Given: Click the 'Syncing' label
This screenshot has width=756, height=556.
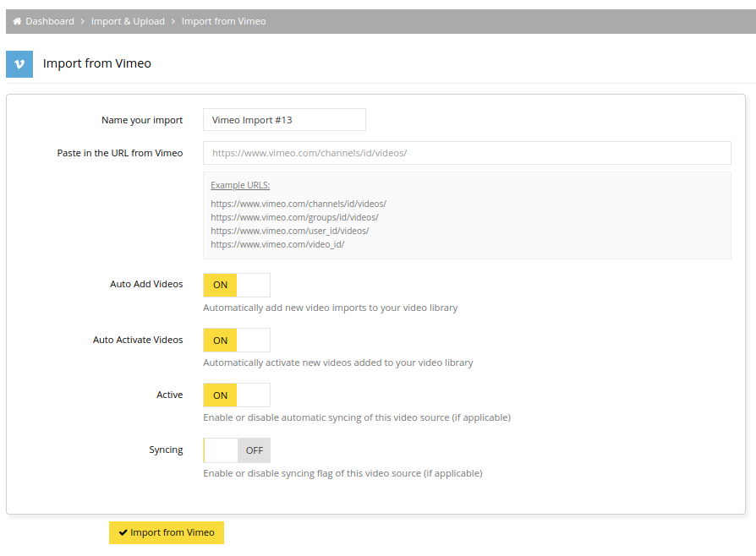Looking at the screenshot, I should tap(166, 450).
